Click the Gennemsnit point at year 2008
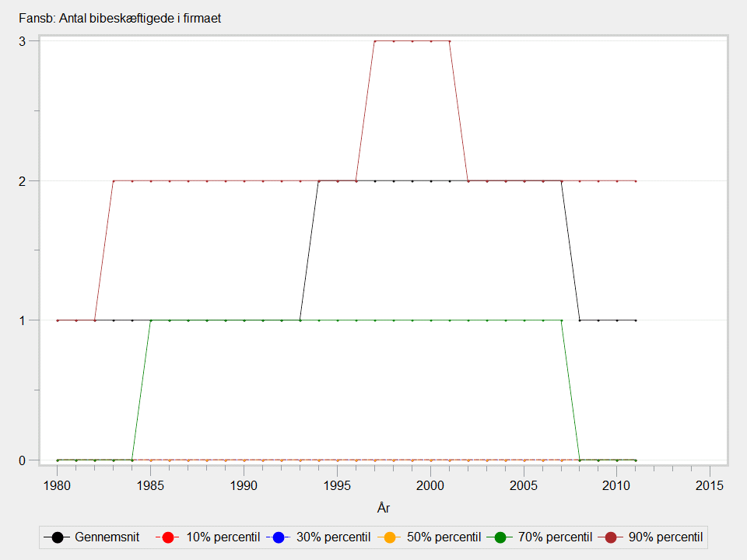 point(580,320)
